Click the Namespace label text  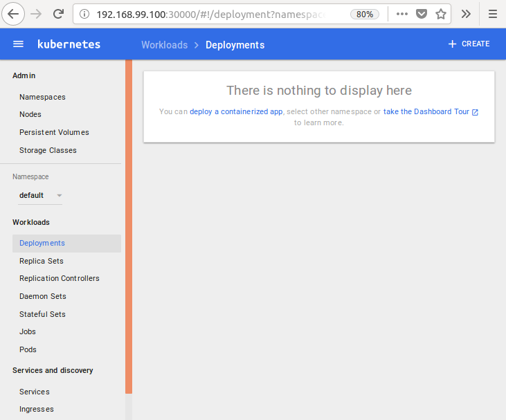click(x=30, y=176)
